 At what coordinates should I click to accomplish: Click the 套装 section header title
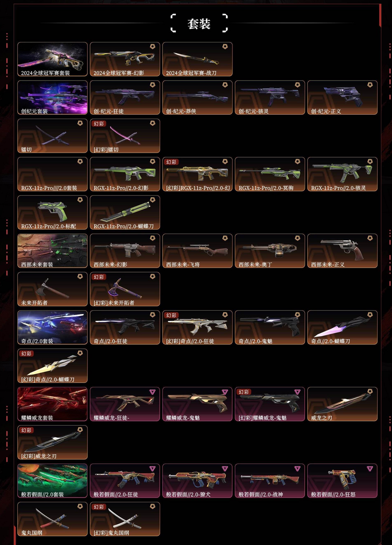coord(199,24)
